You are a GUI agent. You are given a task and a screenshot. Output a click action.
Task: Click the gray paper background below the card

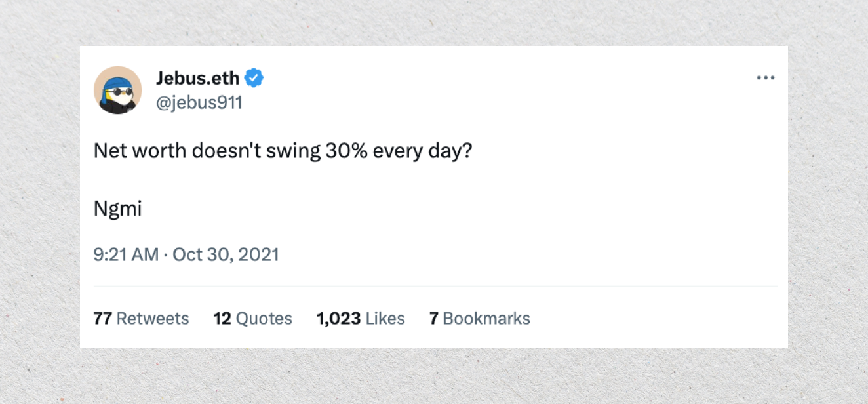(x=434, y=376)
